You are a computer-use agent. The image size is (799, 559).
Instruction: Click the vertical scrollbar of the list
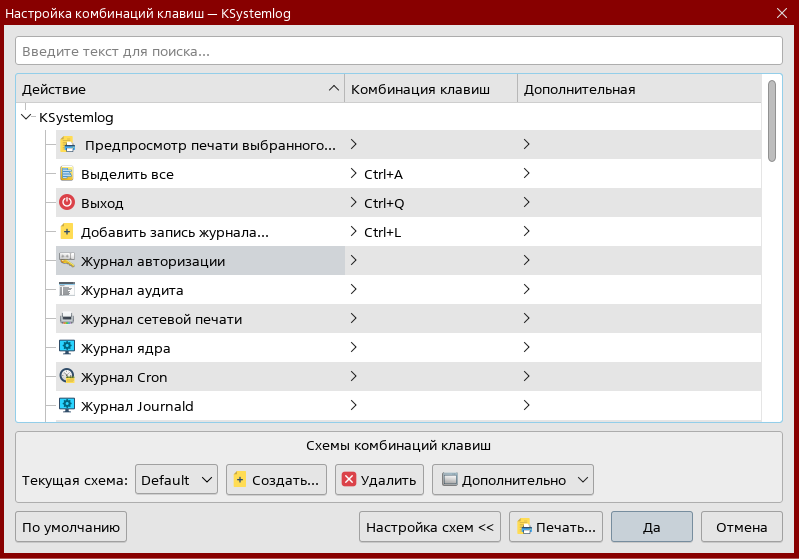[x=771, y=250]
